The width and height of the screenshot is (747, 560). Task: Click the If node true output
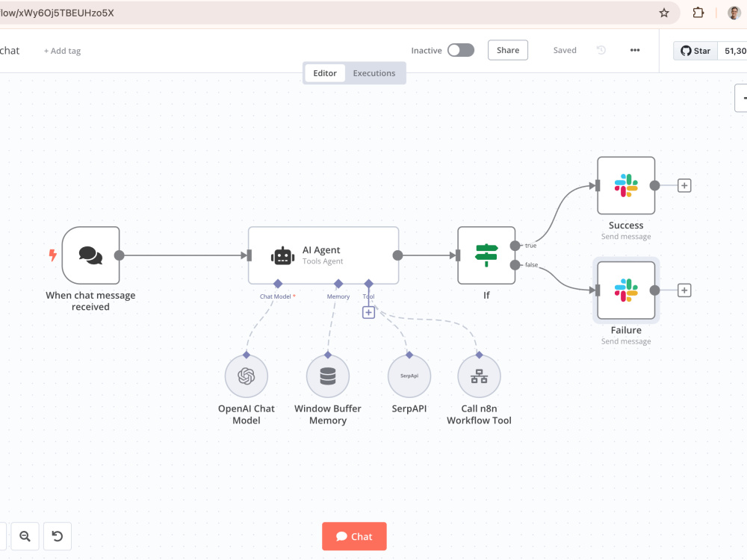pos(515,246)
